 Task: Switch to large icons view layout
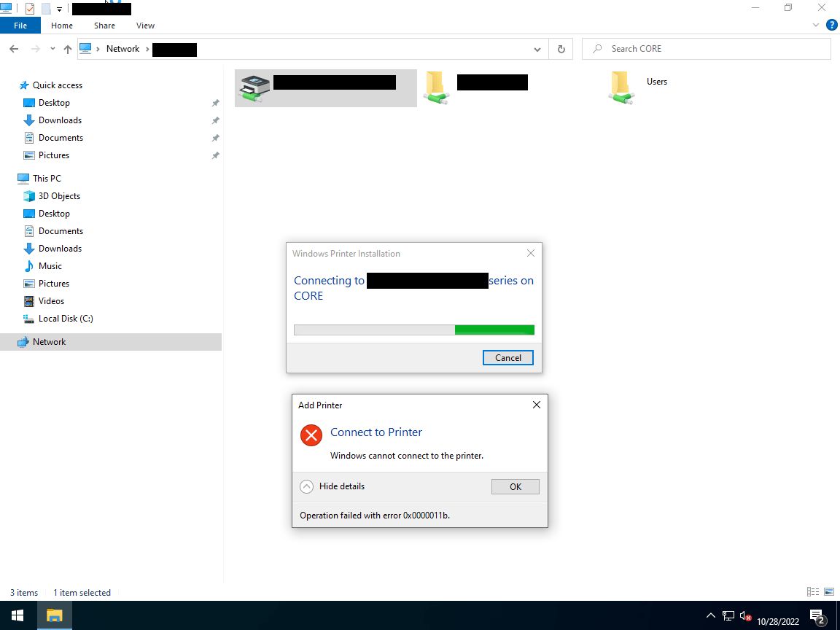coord(829,592)
